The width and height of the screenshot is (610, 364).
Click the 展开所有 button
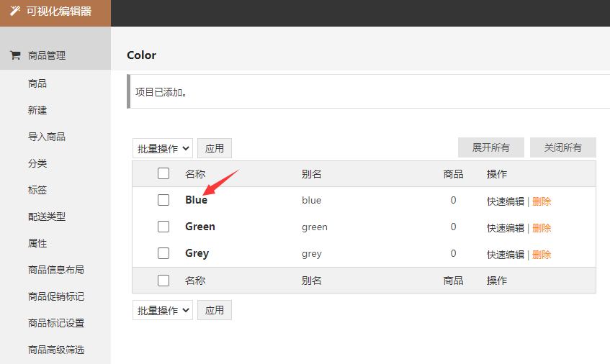point(491,147)
